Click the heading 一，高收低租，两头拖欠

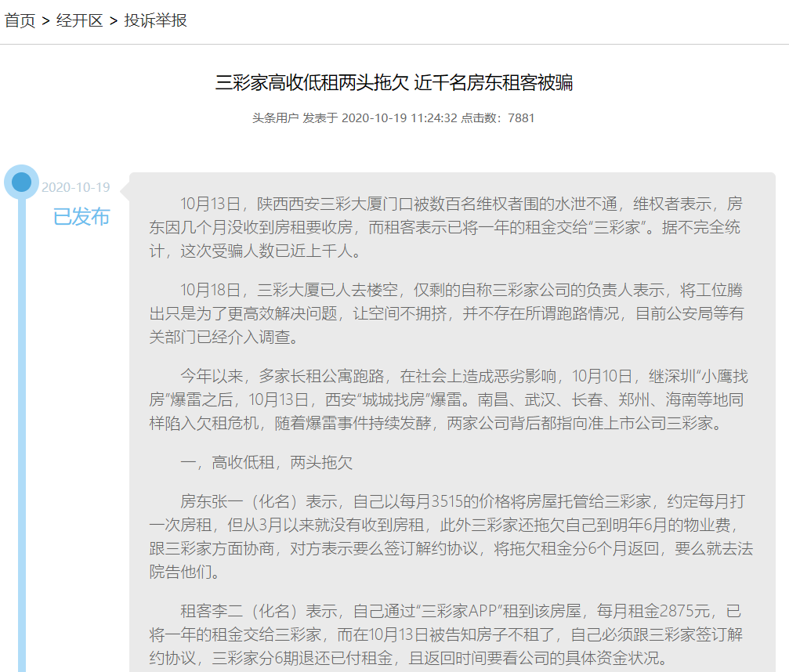click(266, 462)
